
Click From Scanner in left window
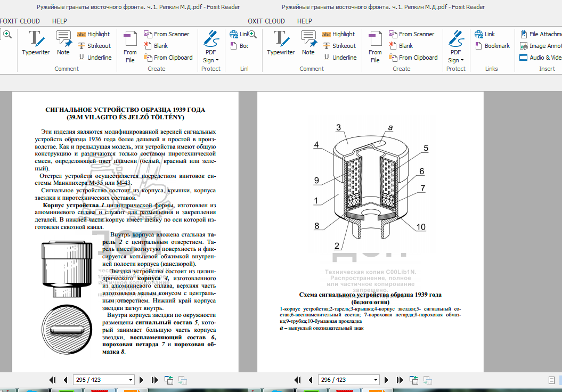[x=166, y=34]
